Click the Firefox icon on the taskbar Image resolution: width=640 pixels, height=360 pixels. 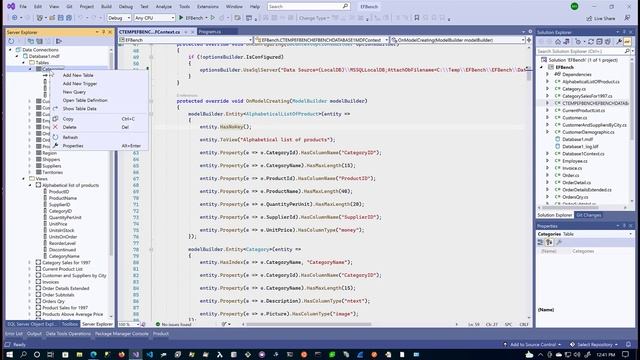tap(121, 354)
